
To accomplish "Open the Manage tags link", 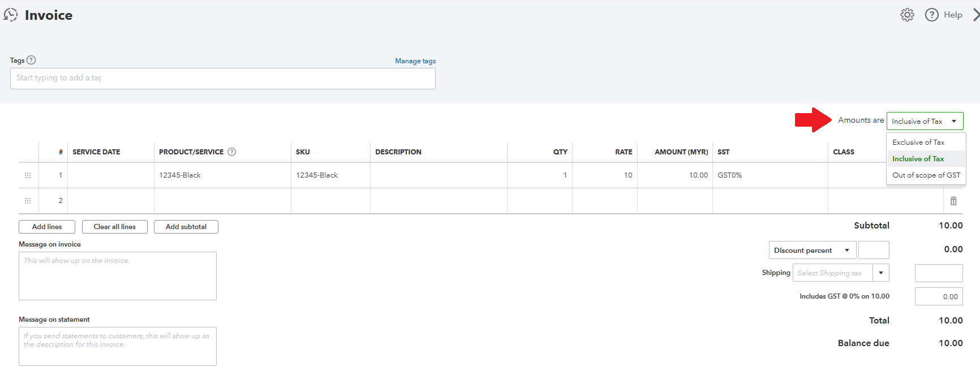I will [x=415, y=61].
